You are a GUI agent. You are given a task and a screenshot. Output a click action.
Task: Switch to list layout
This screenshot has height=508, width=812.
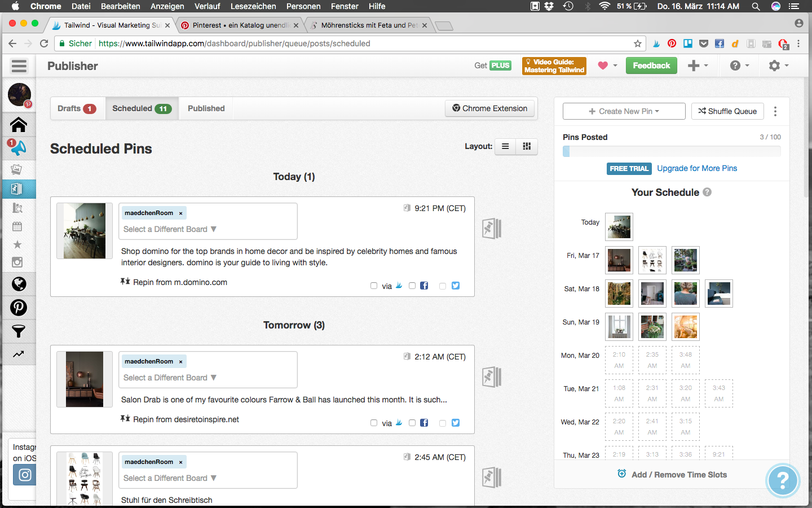pos(505,147)
